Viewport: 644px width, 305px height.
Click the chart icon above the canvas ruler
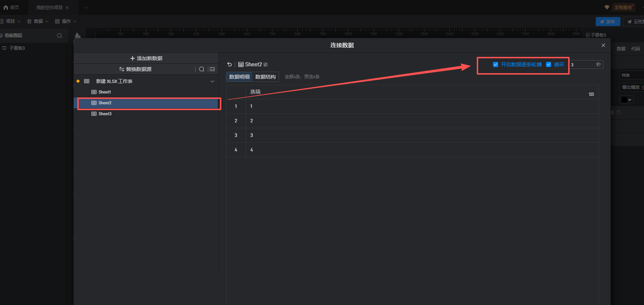(77, 35)
